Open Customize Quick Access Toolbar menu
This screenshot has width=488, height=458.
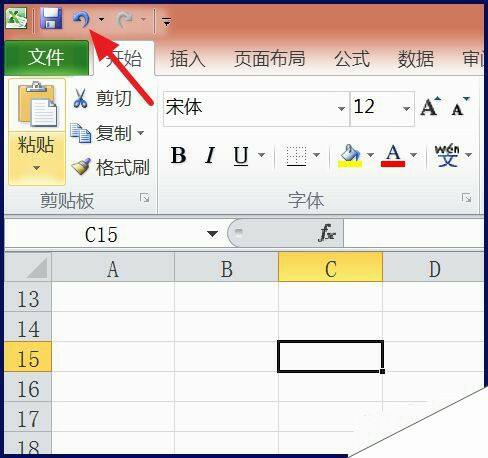[x=166, y=22]
